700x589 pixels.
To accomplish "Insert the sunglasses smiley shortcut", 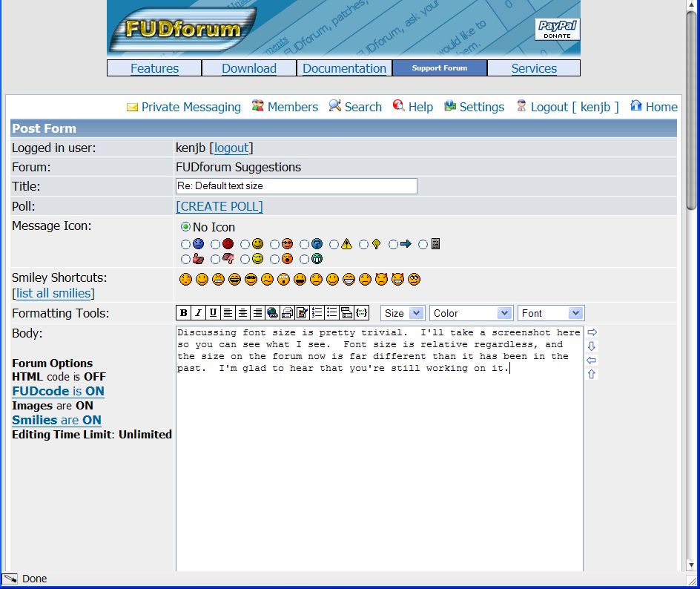I will tap(251, 280).
